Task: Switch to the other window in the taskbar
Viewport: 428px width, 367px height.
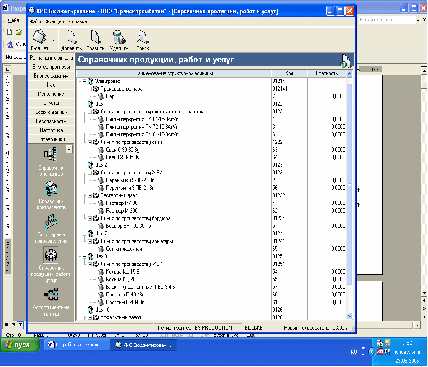Action: [77, 345]
